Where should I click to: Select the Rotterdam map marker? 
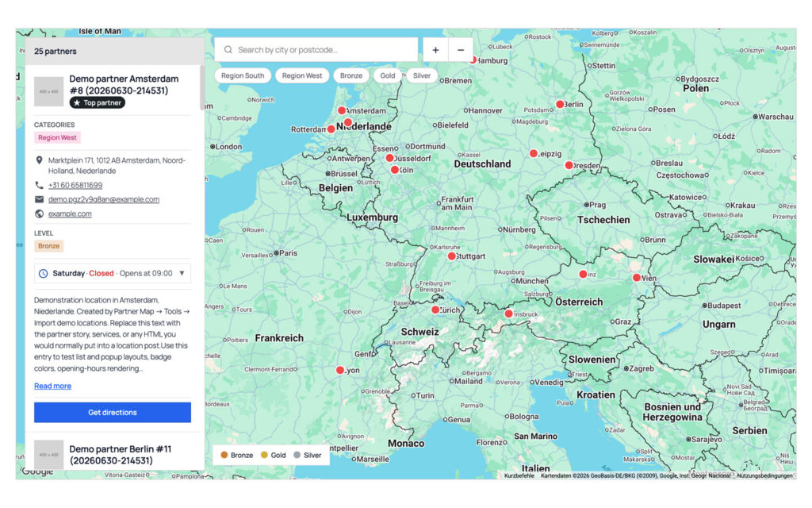point(331,129)
